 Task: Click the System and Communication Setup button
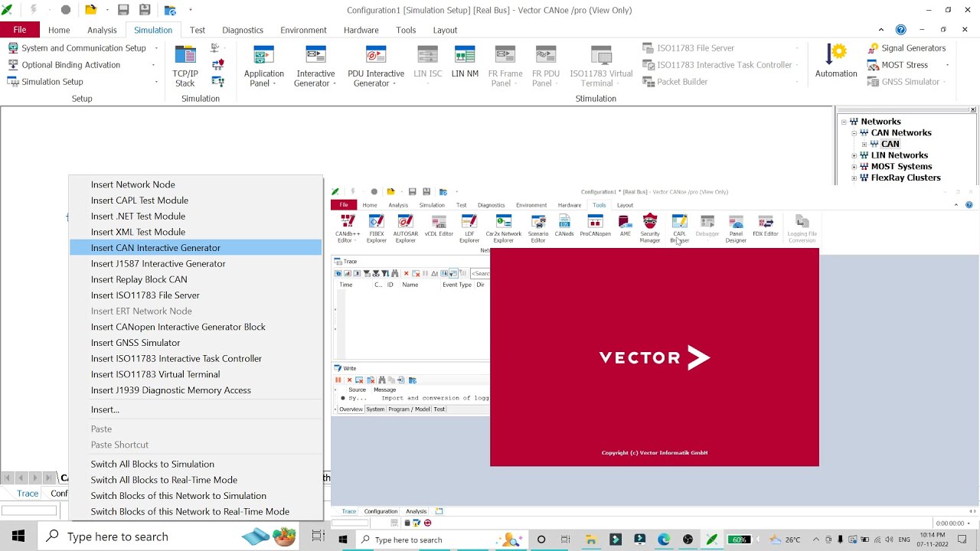click(x=77, y=48)
